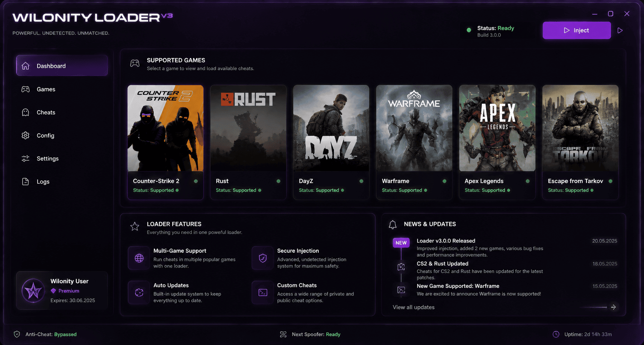Open the Loader v3.0.0 Released news title
The width and height of the screenshot is (644, 345).
446,241
